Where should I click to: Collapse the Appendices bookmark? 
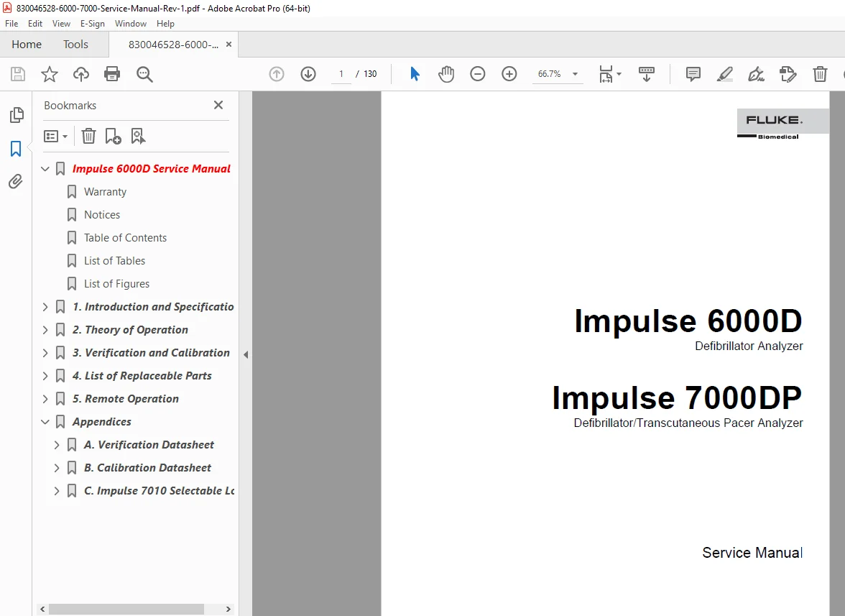click(x=45, y=422)
